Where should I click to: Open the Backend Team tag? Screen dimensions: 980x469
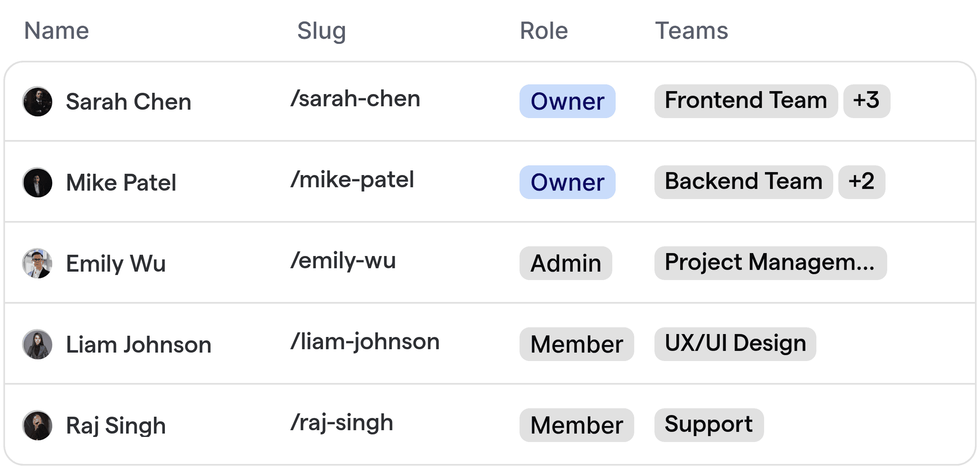pyautogui.click(x=743, y=182)
